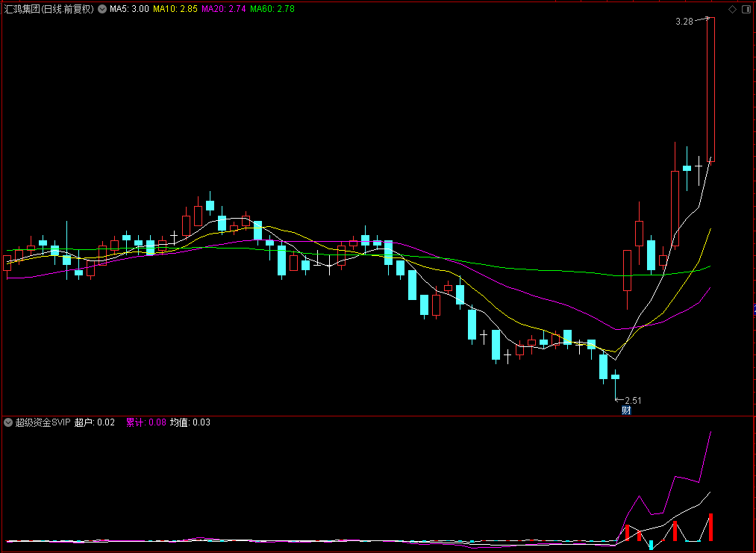Screen dimensions: 756x553
Task: Click the 2.51 low price label
Action: tap(633, 400)
